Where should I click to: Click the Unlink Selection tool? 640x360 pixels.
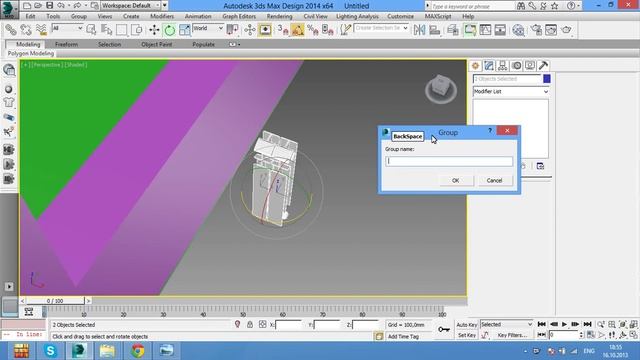(26, 30)
